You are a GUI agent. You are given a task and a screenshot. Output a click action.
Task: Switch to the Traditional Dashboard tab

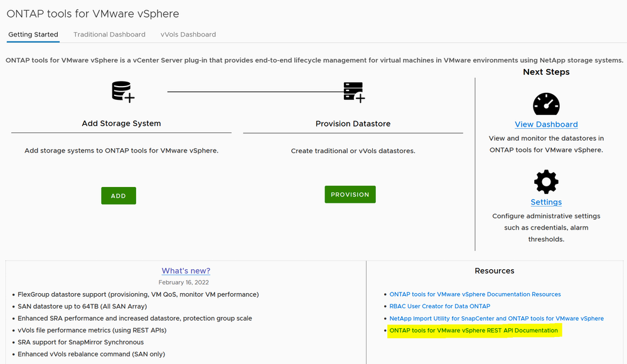click(x=109, y=35)
